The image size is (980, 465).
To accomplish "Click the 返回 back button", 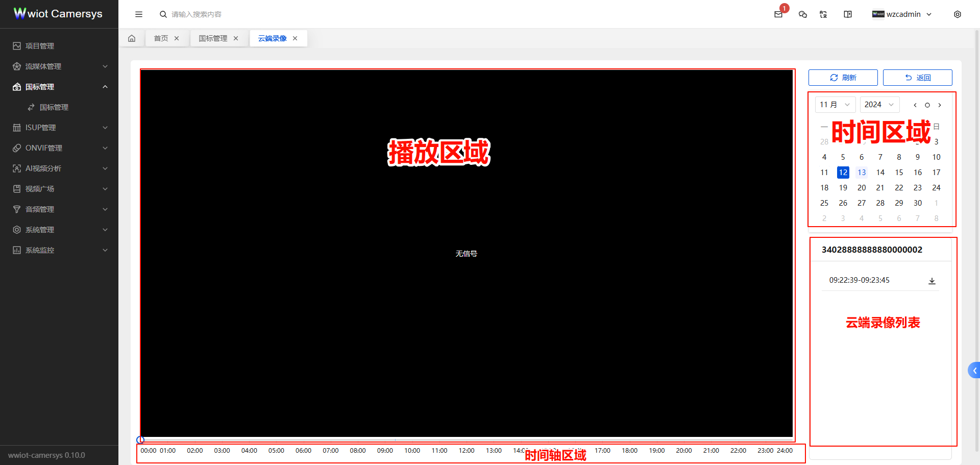I will 917,77.
